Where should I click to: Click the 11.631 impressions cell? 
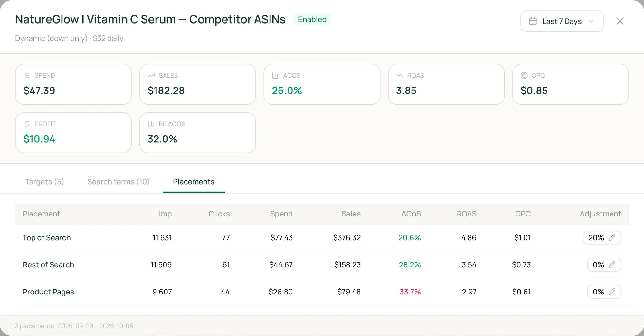[x=162, y=238]
